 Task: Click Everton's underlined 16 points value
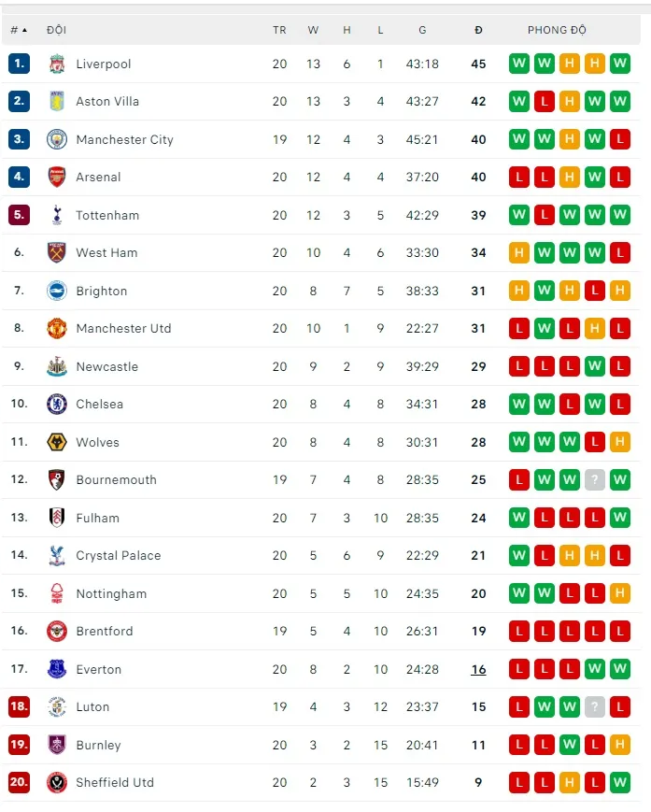click(478, 669)
